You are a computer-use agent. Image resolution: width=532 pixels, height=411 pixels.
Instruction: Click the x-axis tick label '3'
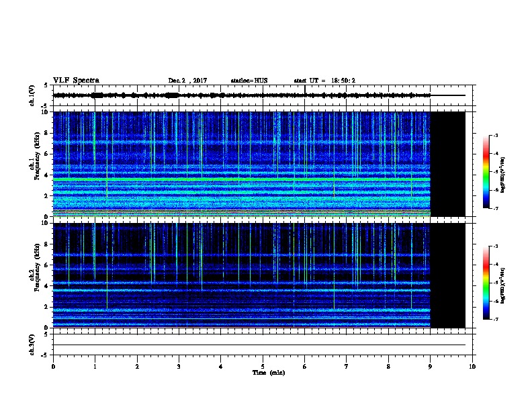pyautogui.click(x=179, y=366)
